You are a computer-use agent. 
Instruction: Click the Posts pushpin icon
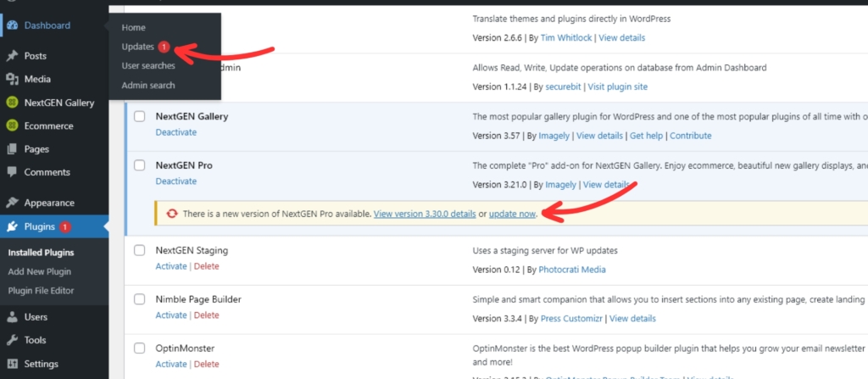12,56
